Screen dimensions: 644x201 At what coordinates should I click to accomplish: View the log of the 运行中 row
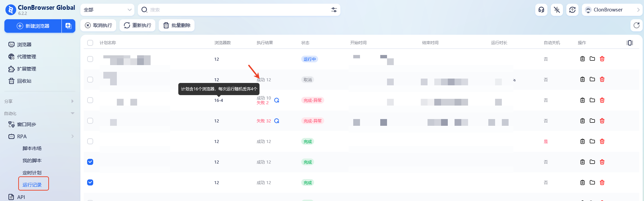click(582, 59)
